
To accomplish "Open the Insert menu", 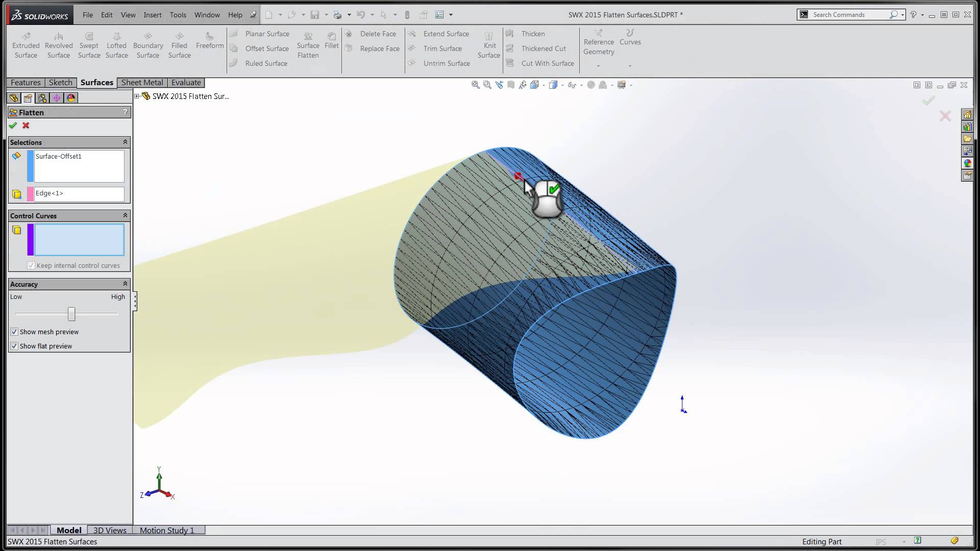I will (152, 15).
